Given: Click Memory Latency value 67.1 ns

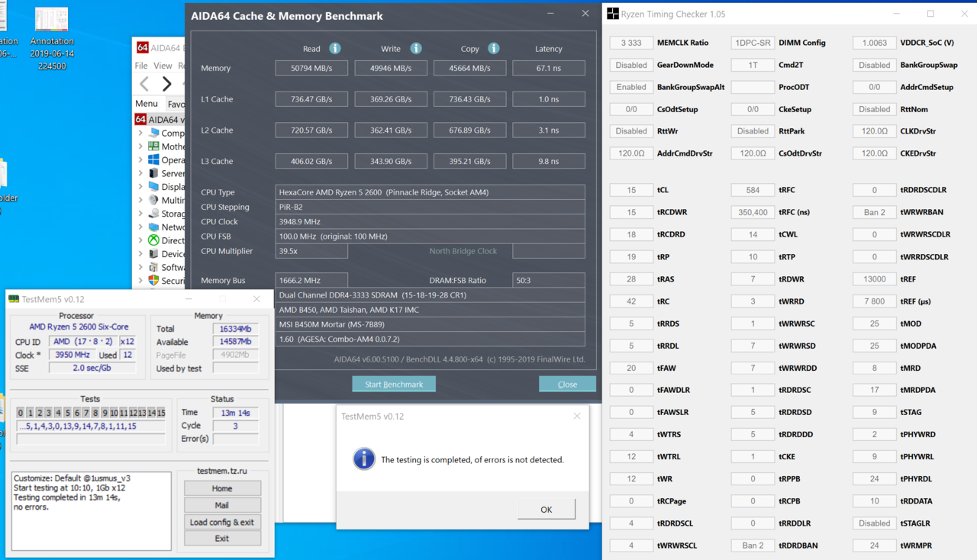Looking at the screenshot, I should pyautogui.click(x=549, y=68).
